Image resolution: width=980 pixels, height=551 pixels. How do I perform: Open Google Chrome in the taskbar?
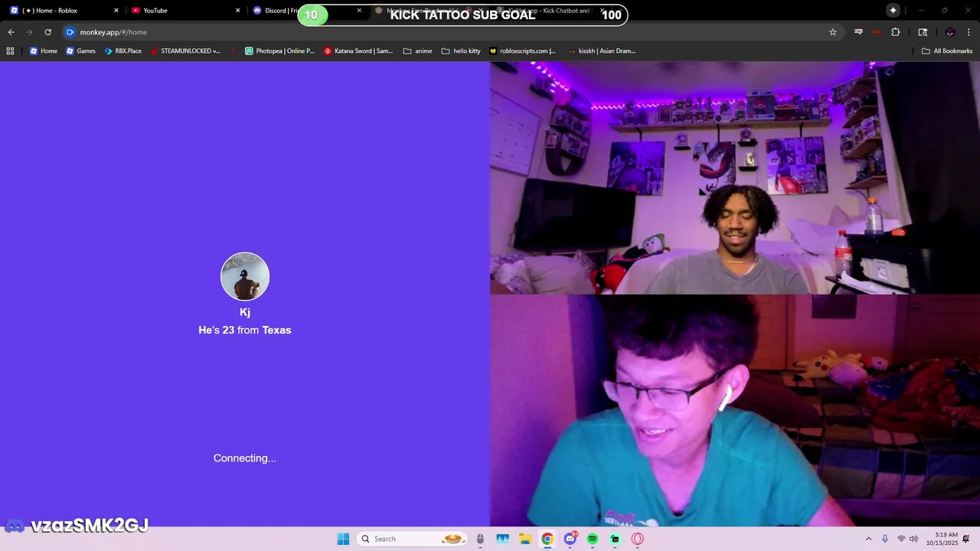pos(547,539)
